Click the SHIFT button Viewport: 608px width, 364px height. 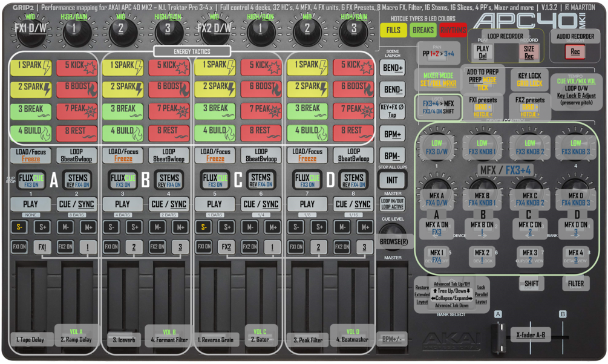[x=531, y=284]
